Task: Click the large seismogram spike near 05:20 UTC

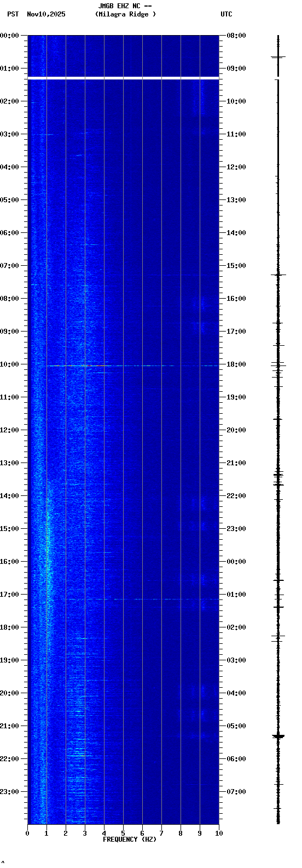Action: pyautogui.click(x=278, y=736)
